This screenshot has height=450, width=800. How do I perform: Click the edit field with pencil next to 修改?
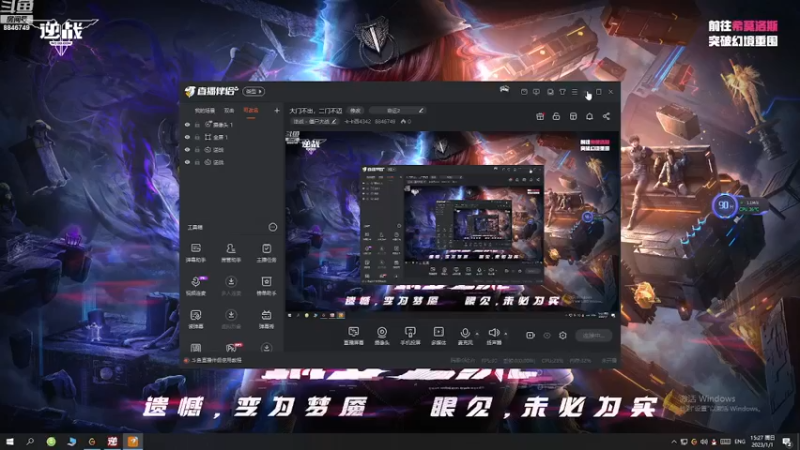pyautogui.click(x=397, y=111)
